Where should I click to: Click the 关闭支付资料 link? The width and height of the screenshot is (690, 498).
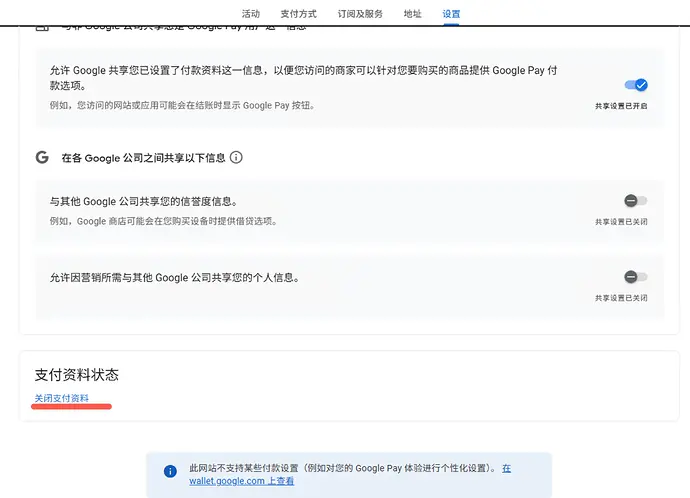62,398
